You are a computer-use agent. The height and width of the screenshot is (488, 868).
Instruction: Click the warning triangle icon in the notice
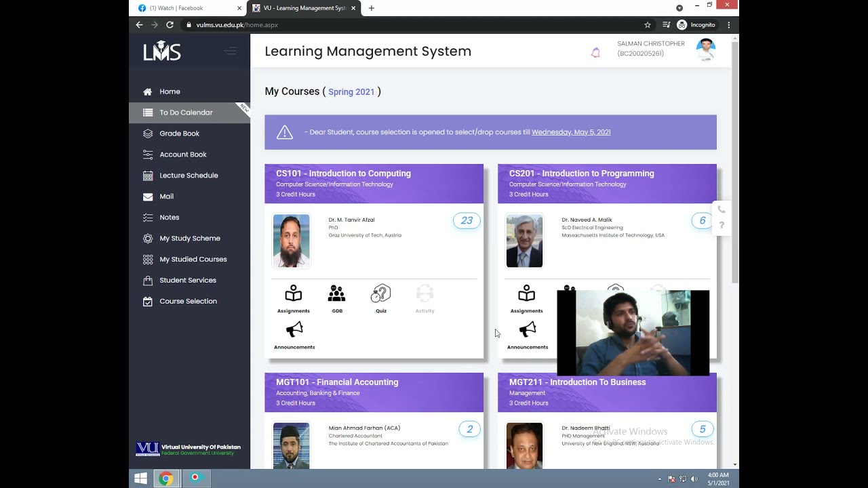coord(285,132)
